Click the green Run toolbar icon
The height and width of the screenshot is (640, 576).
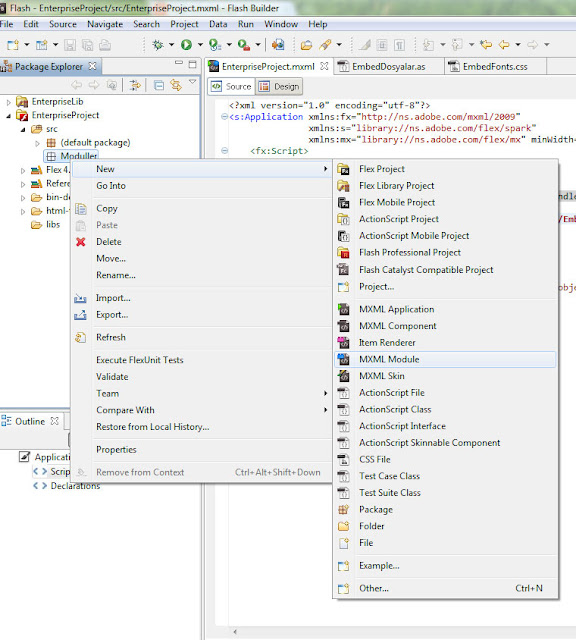tap(187, 44)
